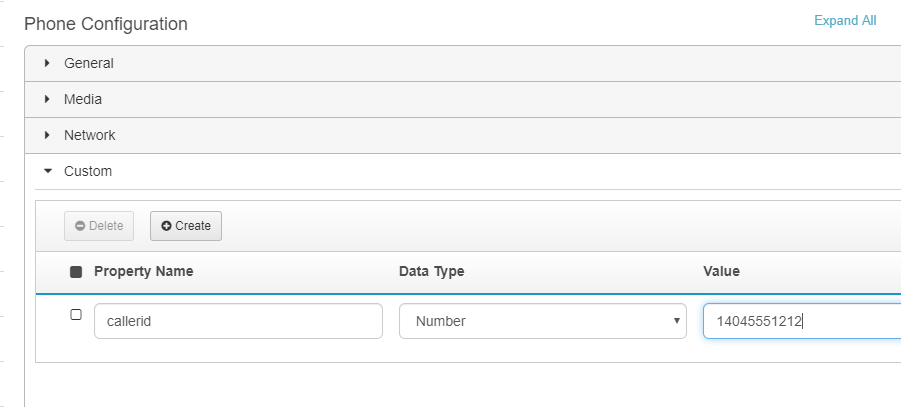
Task: Open the Network section header
Action: [463, 135]
